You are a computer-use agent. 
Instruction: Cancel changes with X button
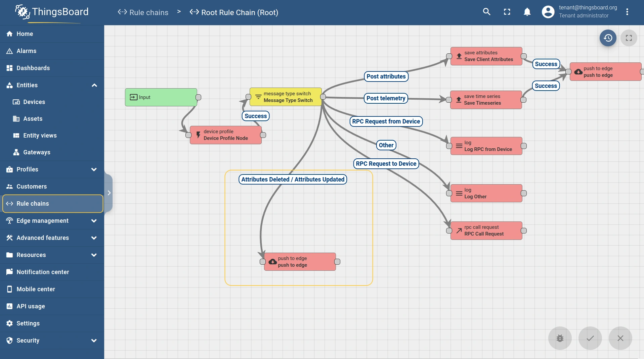620,338
